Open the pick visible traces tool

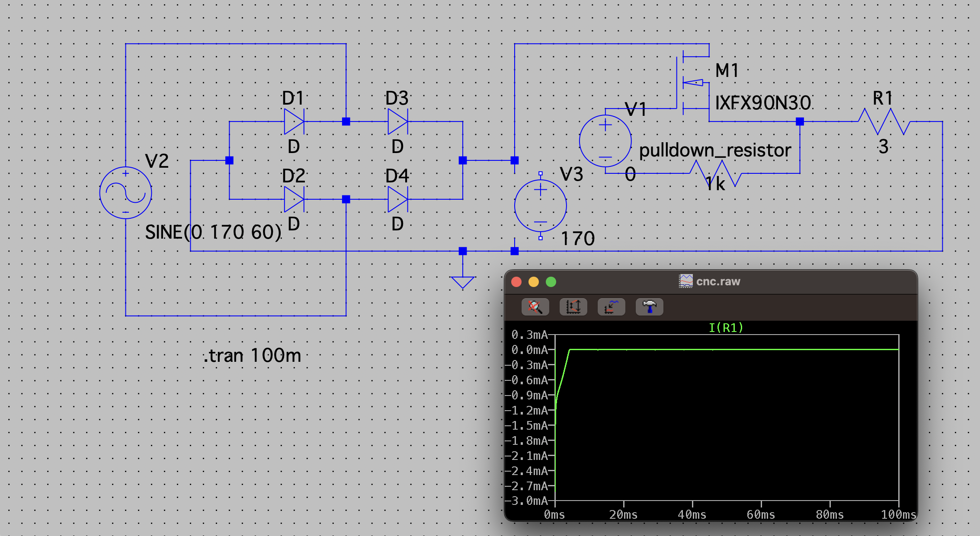(611, 307)
